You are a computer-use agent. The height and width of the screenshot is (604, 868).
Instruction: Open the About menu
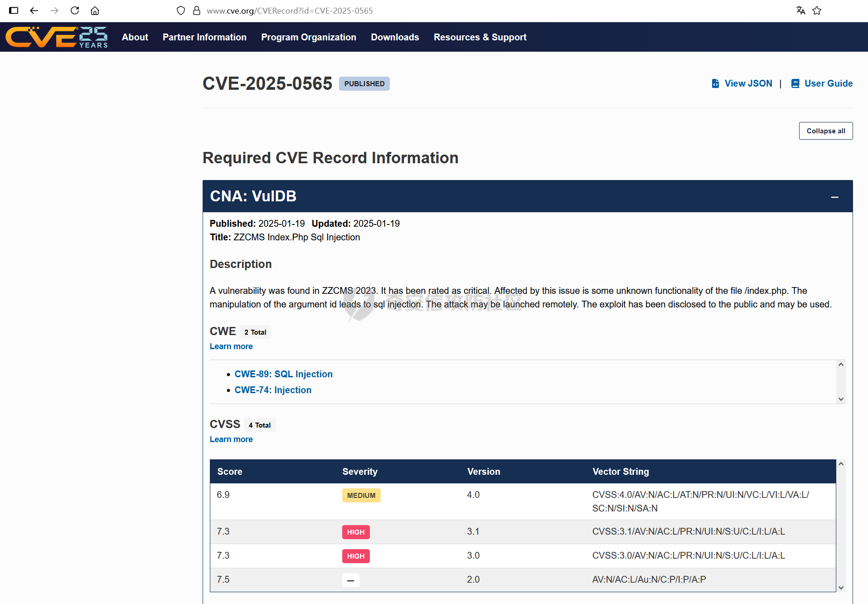(x=135, y=37)
